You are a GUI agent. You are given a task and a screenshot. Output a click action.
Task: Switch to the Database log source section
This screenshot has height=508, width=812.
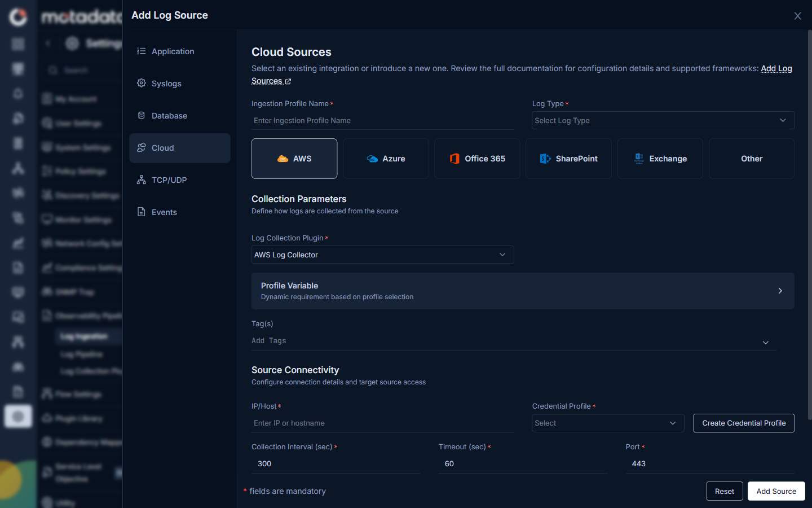click(179, 116)
